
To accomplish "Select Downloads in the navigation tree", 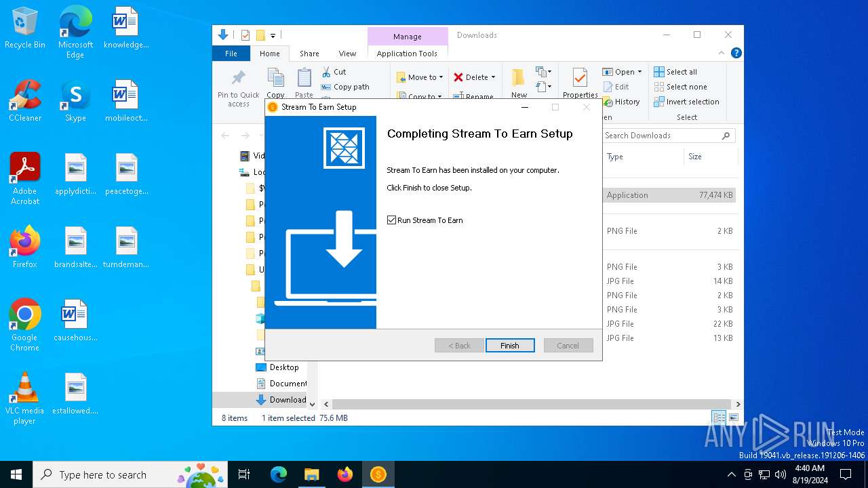I will (281, 400).
